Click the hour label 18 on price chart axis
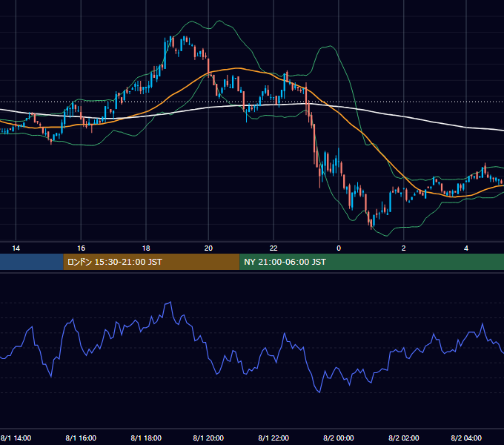 click(x=146, y=248)
